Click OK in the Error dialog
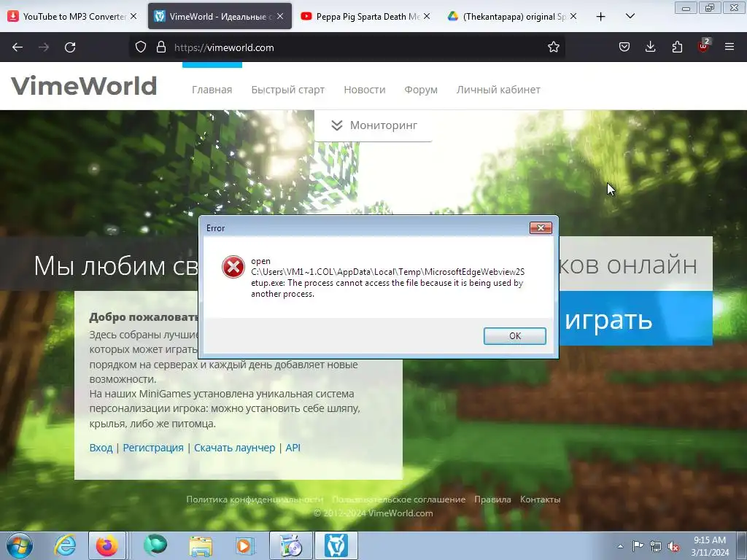Image resolution: width=747 pixels, height=560 pixels. point(514,335)
